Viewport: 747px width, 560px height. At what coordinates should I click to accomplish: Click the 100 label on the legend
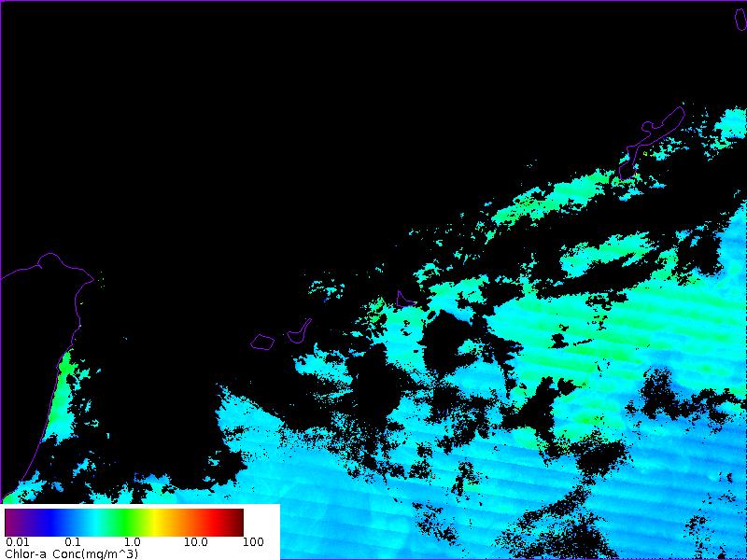[x=253, y=542]
